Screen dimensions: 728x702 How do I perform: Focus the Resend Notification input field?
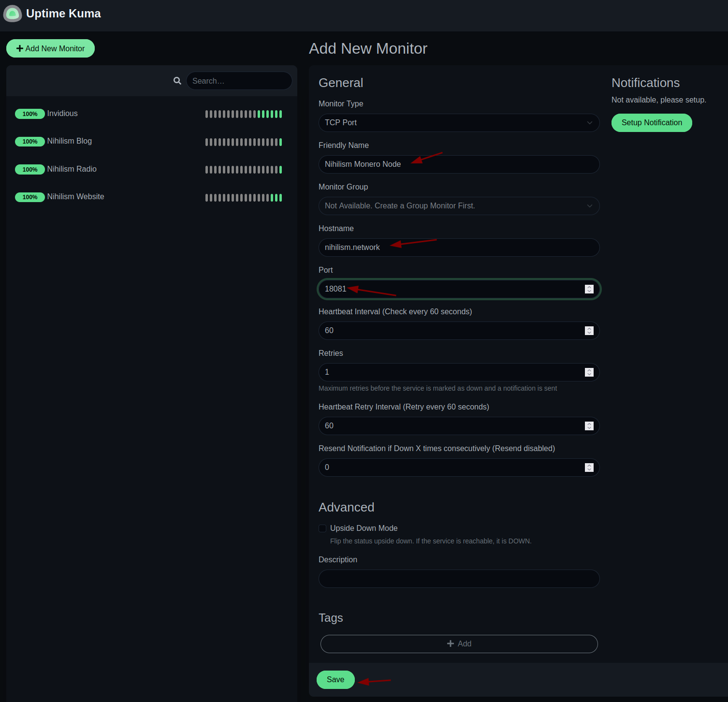click(x=459, y=468)
